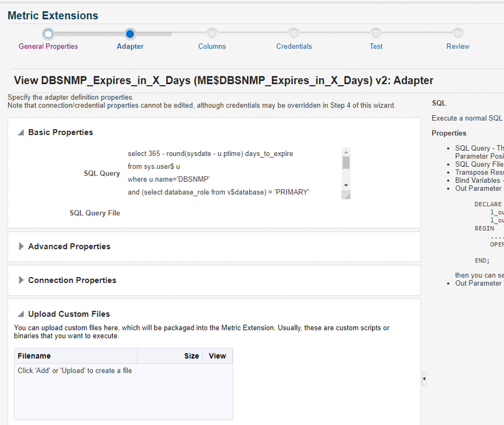Viewport: 504px width, 425px height.
Task: Click the SQL Query File label
Action: pyautogui.click(x=95, y=213)
